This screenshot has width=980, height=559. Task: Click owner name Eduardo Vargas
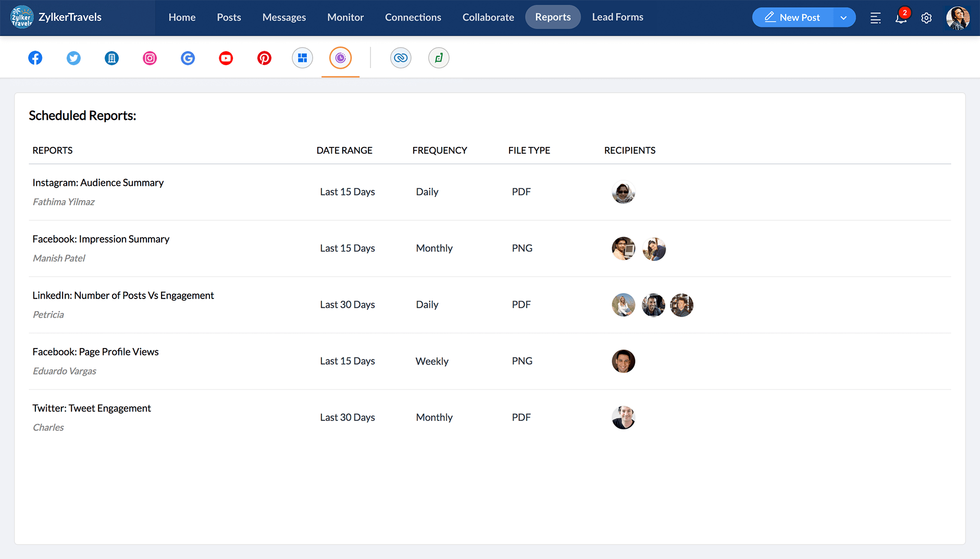tap(65, 371)
